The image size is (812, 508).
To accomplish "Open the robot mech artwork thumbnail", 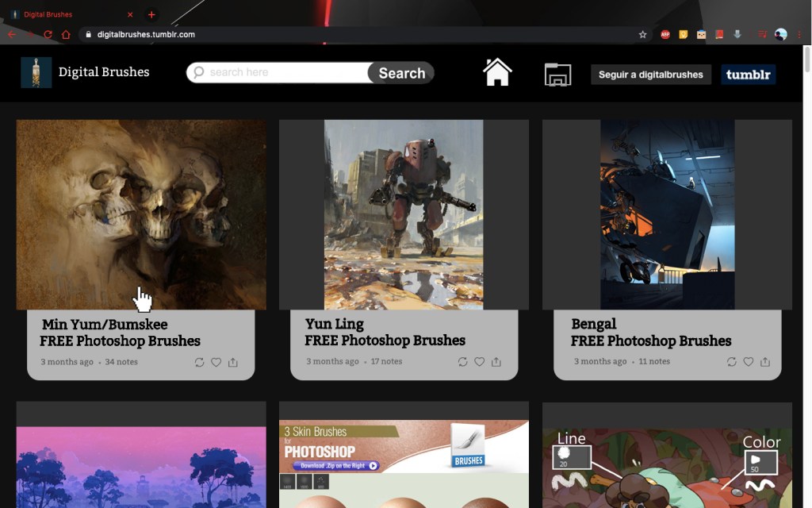I will coord(404,214).
